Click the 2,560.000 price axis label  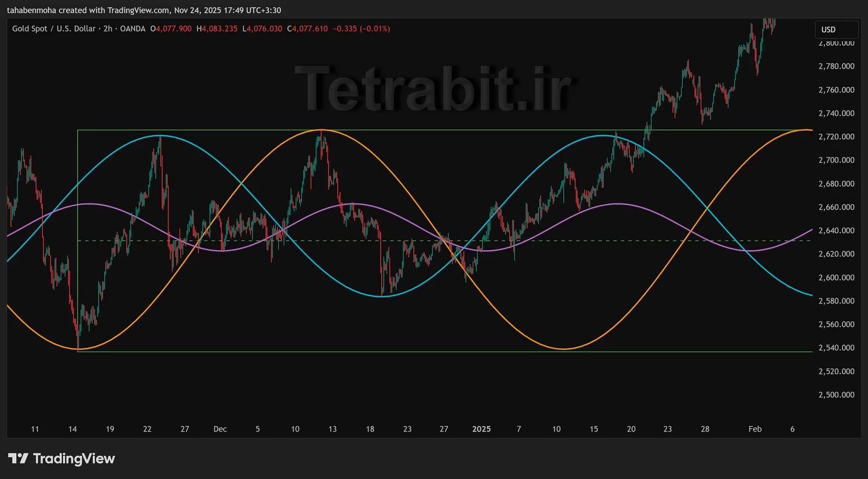(836, 324)
